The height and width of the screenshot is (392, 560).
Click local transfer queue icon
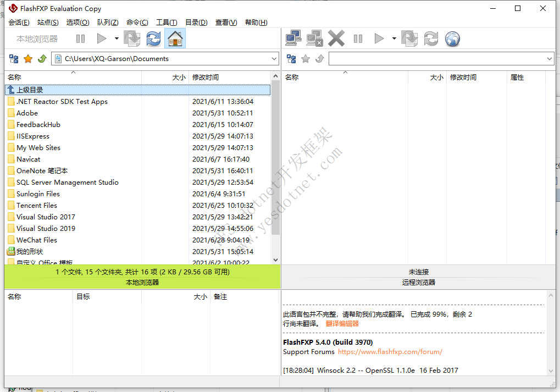pos(132,38)
